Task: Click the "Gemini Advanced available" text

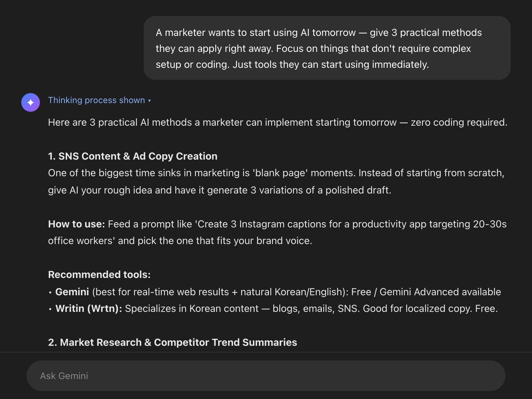Action: (x=440, y=292)
